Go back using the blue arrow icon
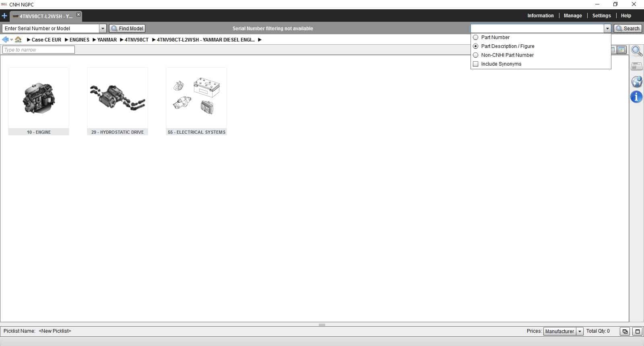644x346 pixels. [5, 39]
